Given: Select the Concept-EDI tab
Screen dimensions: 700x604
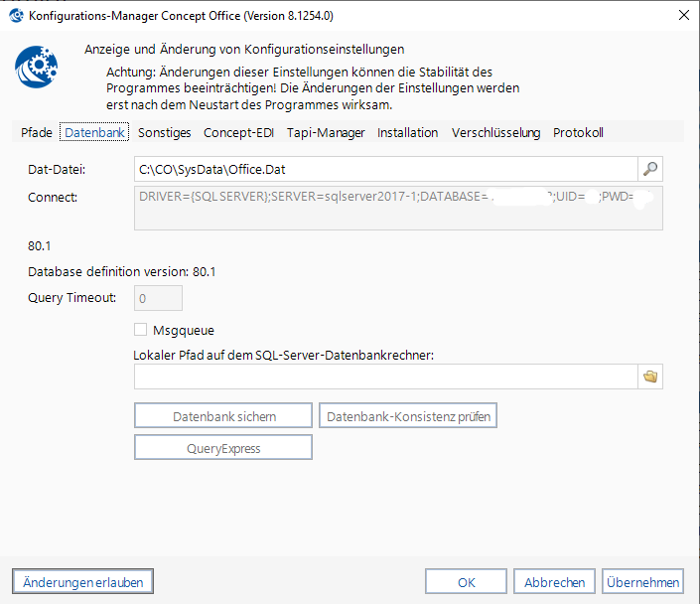Looking at the screenshot, I should click(x=239, y=132).
